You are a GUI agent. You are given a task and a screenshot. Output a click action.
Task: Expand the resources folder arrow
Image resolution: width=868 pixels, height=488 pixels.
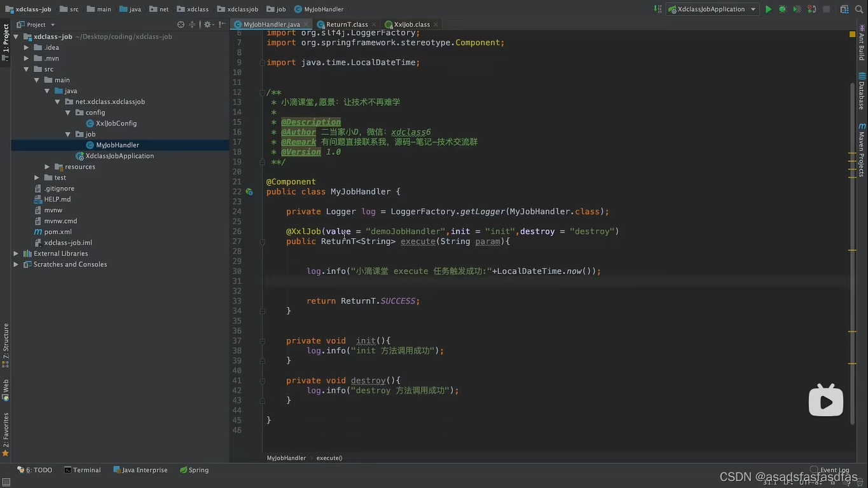pos(48,166)
